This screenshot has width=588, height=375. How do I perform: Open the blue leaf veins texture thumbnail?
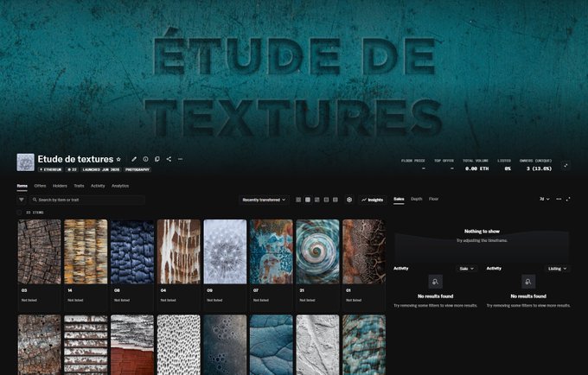click(x=272, y=345)
